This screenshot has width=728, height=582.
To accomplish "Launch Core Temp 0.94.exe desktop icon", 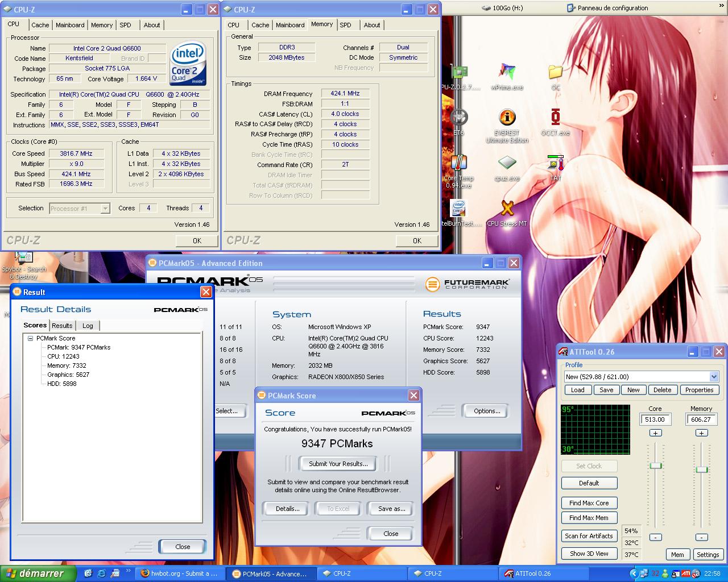I will [458, 171].
